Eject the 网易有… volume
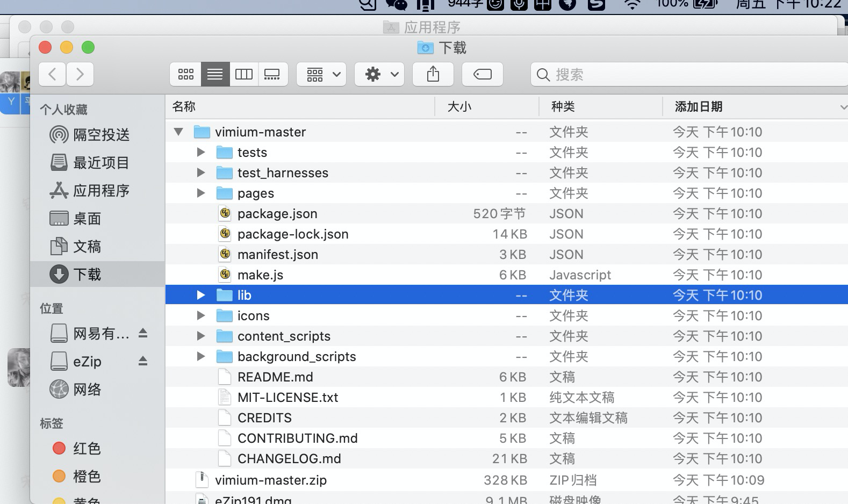Viewport: 848px width, 504px height. (143, 333)
